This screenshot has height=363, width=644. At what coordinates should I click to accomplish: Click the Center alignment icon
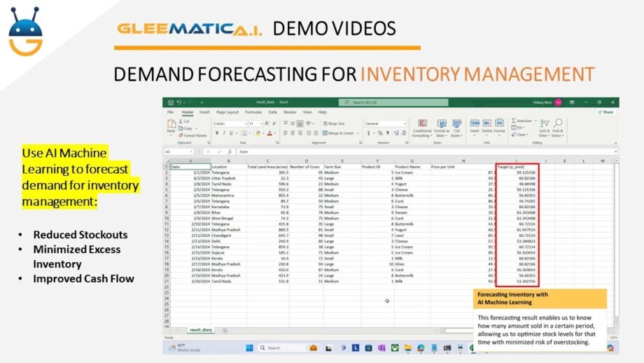[x=293, y=133]
